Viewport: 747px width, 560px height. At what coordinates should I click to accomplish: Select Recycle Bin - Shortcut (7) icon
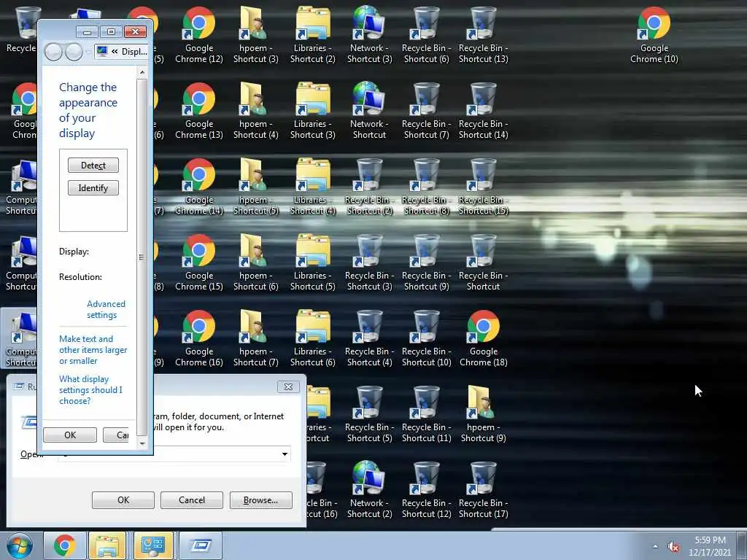pyautogui.click(x=426, y=111)
